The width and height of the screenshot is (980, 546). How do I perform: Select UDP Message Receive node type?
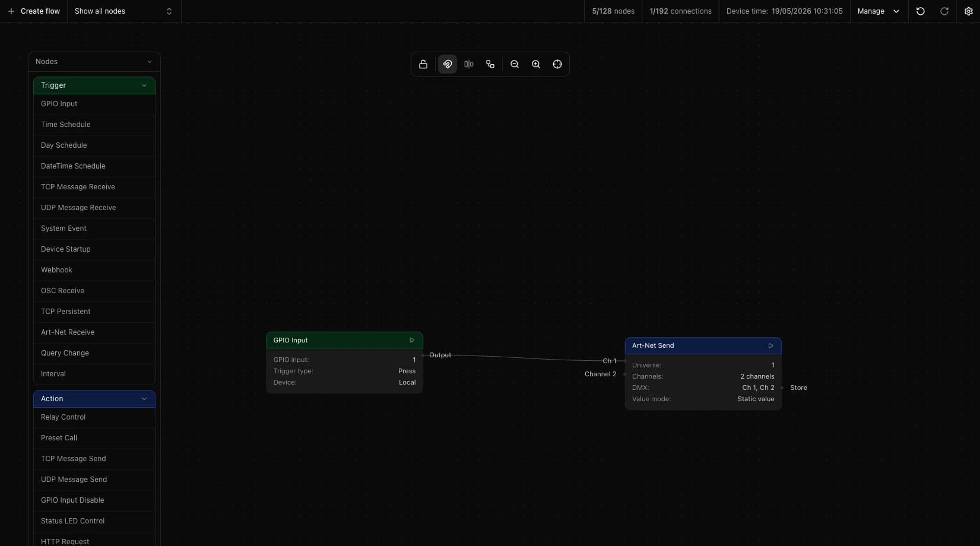point(94,208)
